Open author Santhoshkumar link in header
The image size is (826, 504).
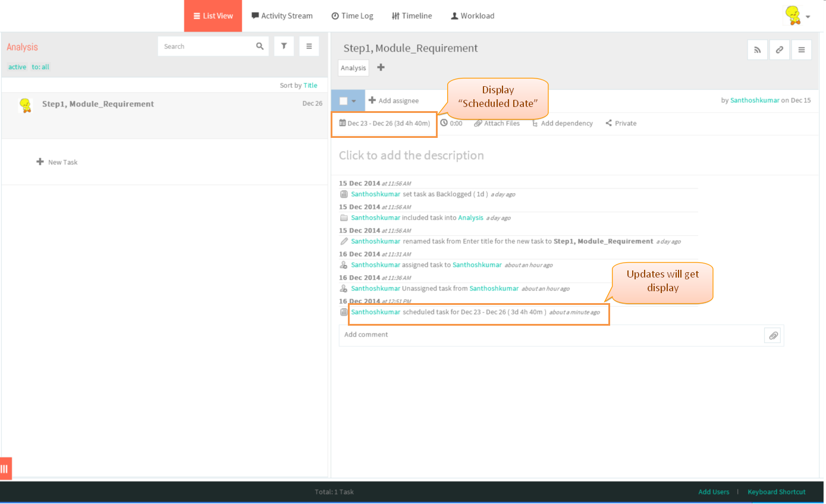click(x=755, y=100)
